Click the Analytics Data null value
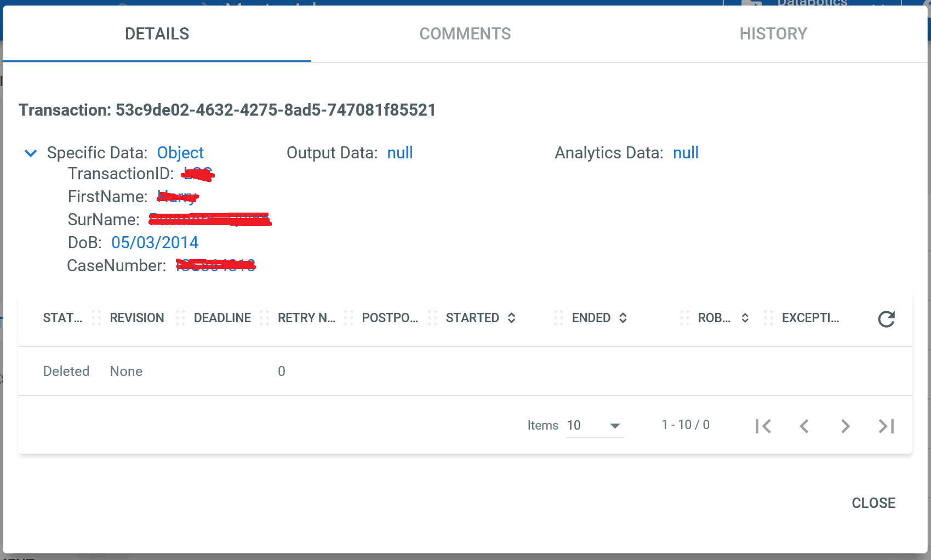This screenshot has width=931, height=560. [x=686, y=152]
